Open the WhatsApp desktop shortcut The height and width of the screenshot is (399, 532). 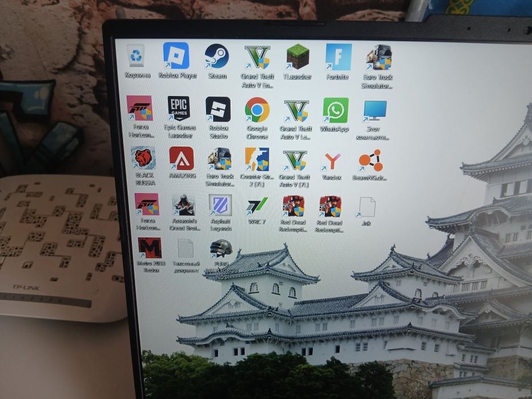click(335, 110)
